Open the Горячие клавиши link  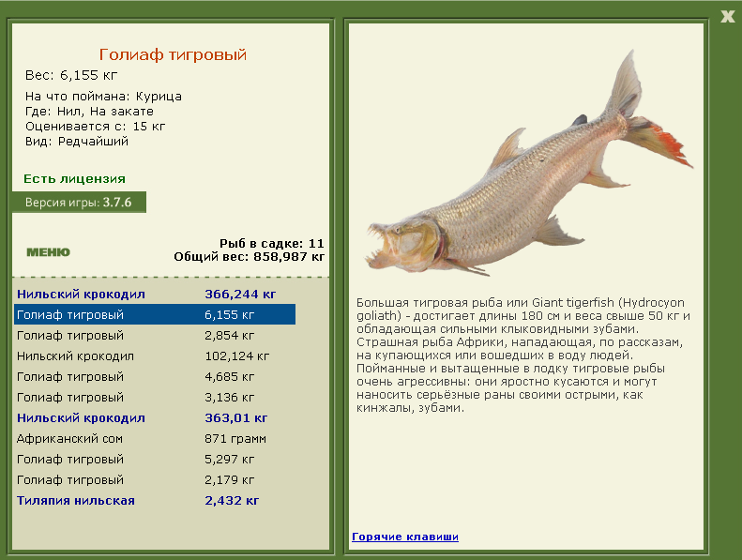(x=405, y=537)
